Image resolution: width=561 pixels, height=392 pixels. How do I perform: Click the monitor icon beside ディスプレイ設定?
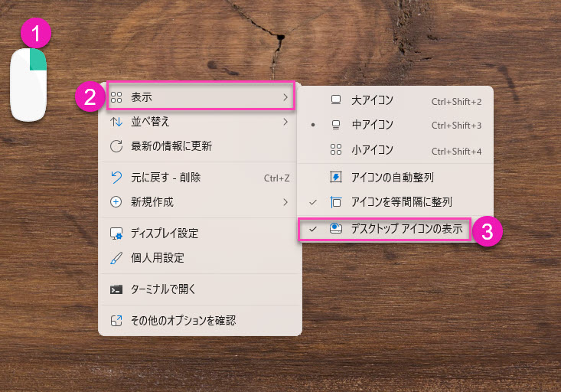click(x=116, y=233)
